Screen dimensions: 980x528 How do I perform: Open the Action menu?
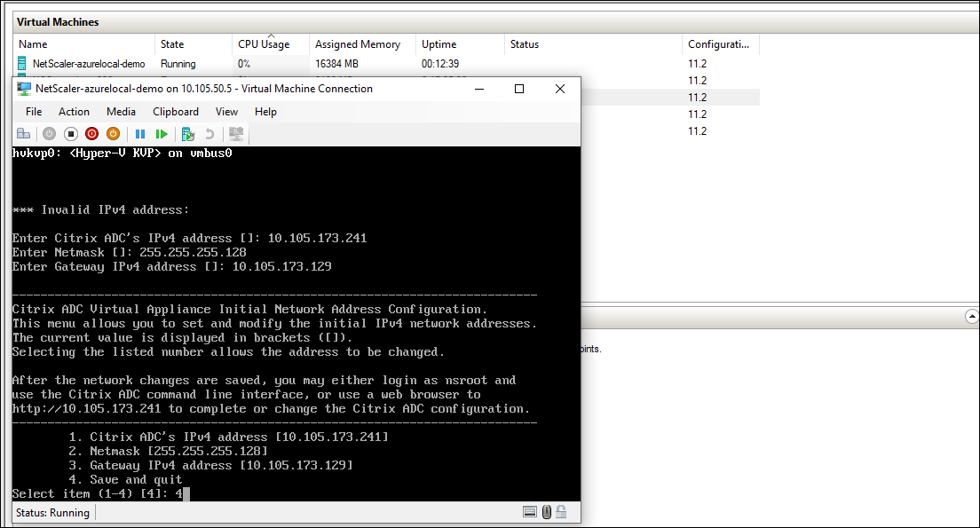[74, 112]
